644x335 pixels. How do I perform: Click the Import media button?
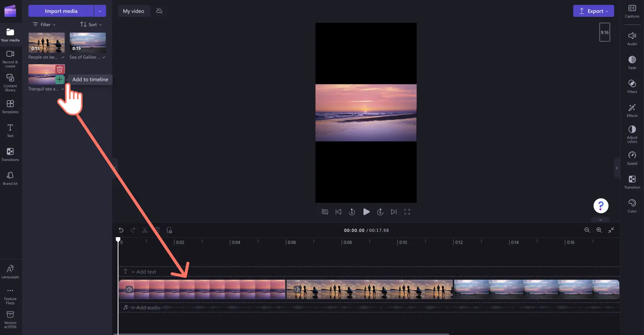[x=61, y=11]
